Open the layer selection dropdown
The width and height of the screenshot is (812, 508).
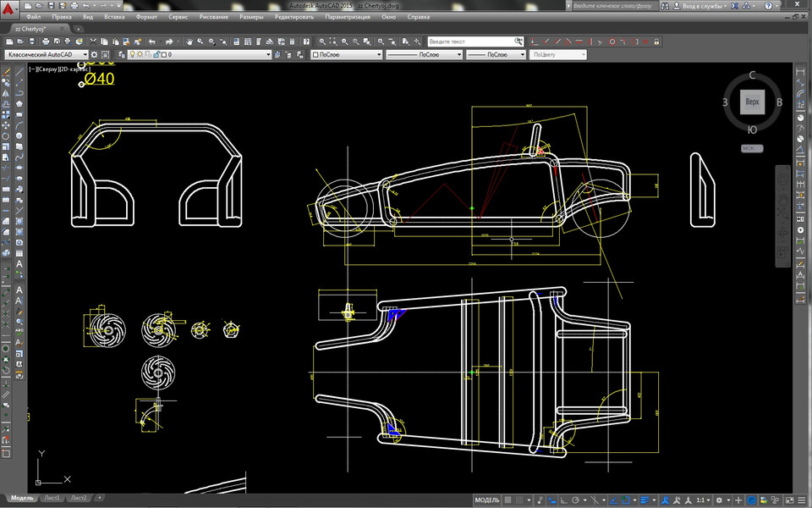point(268,54)
